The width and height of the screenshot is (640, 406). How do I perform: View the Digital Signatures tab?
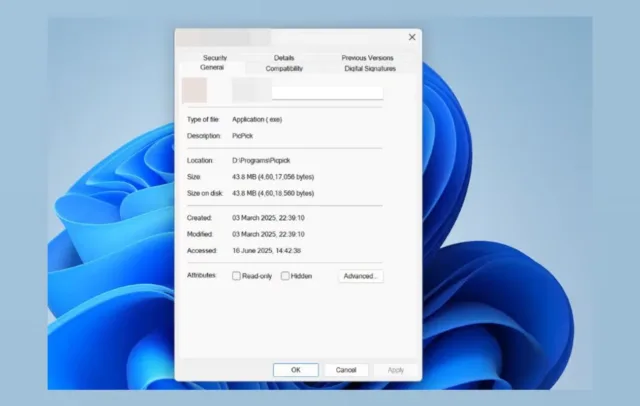pos(370,69)
